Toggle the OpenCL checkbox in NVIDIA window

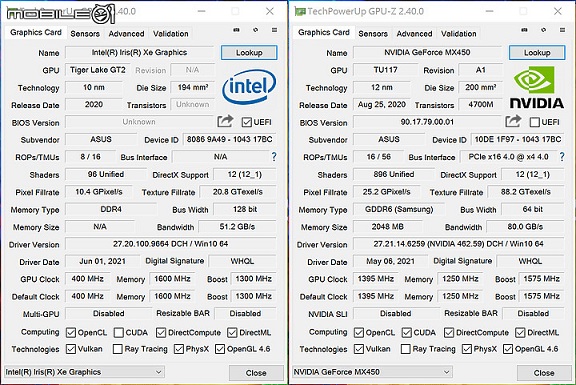(359, 333)
